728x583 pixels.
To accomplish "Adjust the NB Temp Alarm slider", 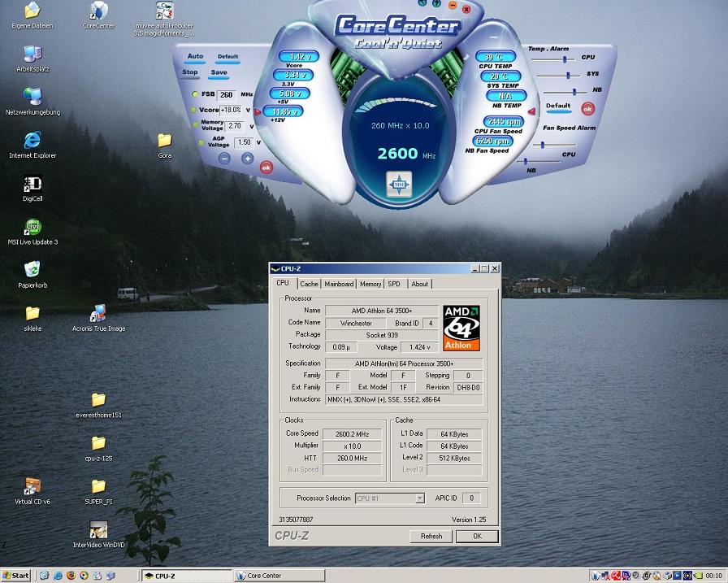I will [x=574, y=92].
